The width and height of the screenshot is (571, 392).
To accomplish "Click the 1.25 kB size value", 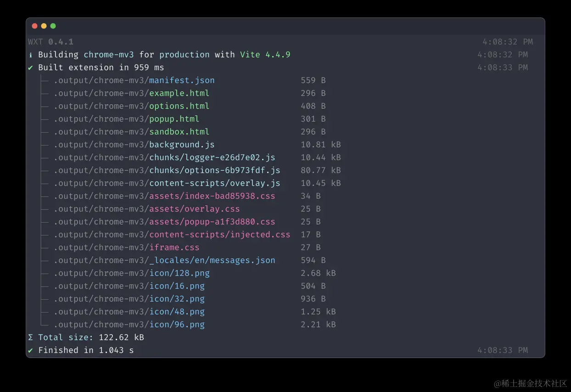I will (318, 312).
